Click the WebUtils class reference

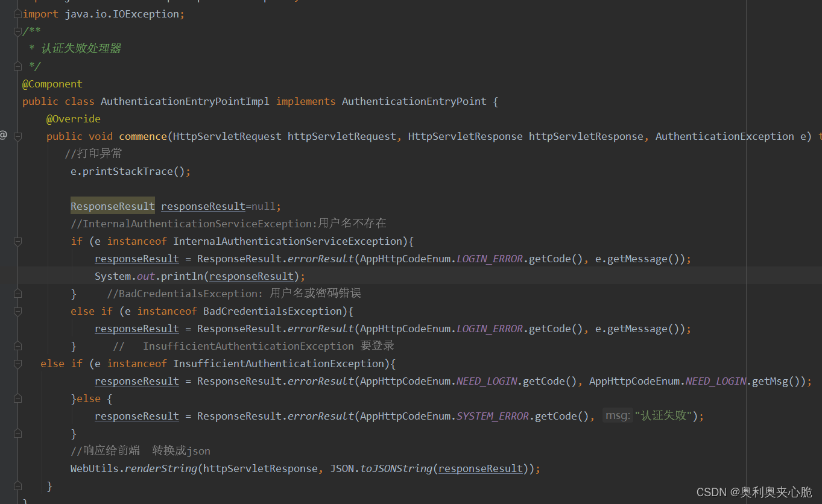point(95,468)
